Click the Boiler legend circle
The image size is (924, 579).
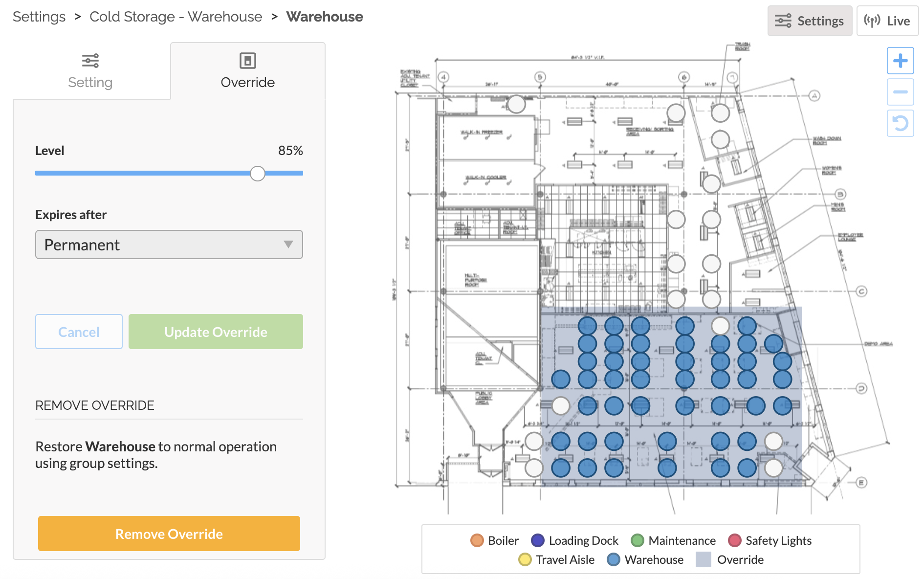pos(477,540)
